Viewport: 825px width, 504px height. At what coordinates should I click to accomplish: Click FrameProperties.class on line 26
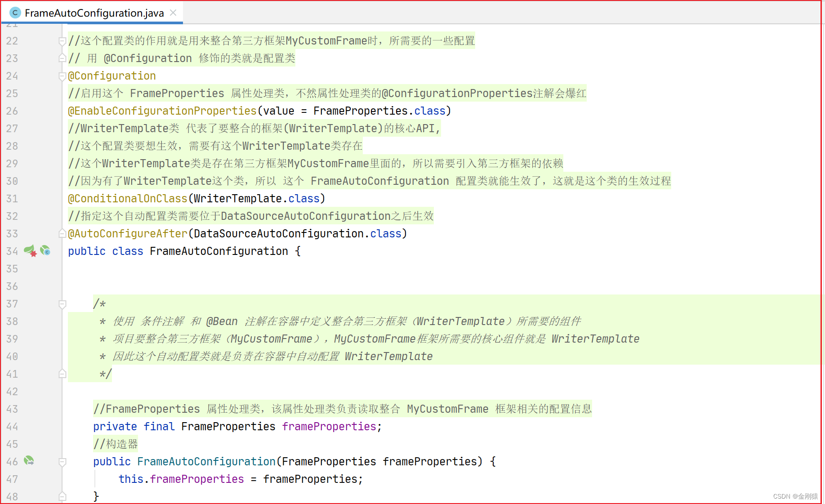point(379,111)
